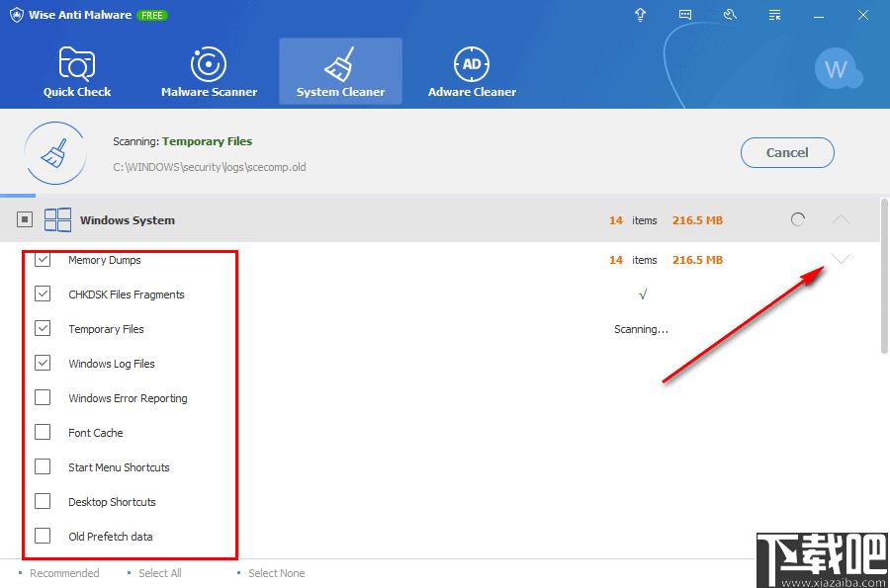Viewport: 890px width, 588px height.
Task: Click the Windows System group label
Action: click(128, 220)
